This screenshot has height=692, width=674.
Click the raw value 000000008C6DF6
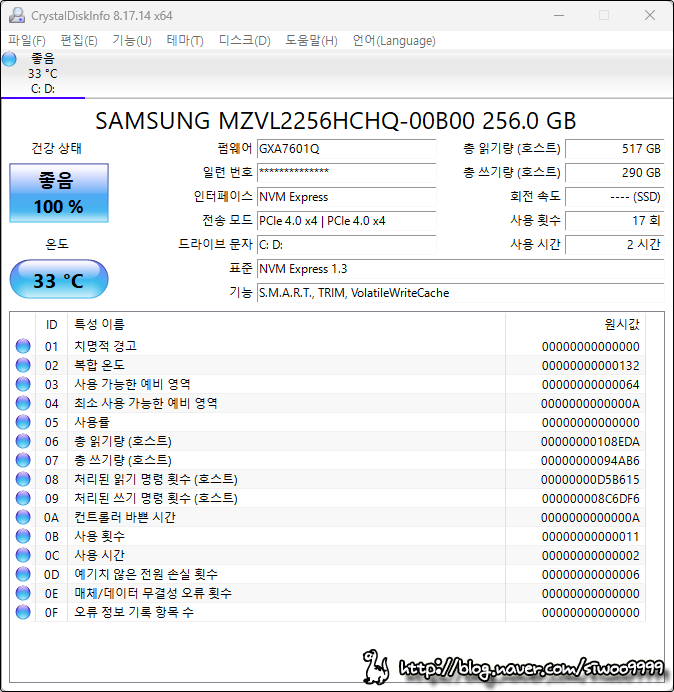[x=591, y=498]
